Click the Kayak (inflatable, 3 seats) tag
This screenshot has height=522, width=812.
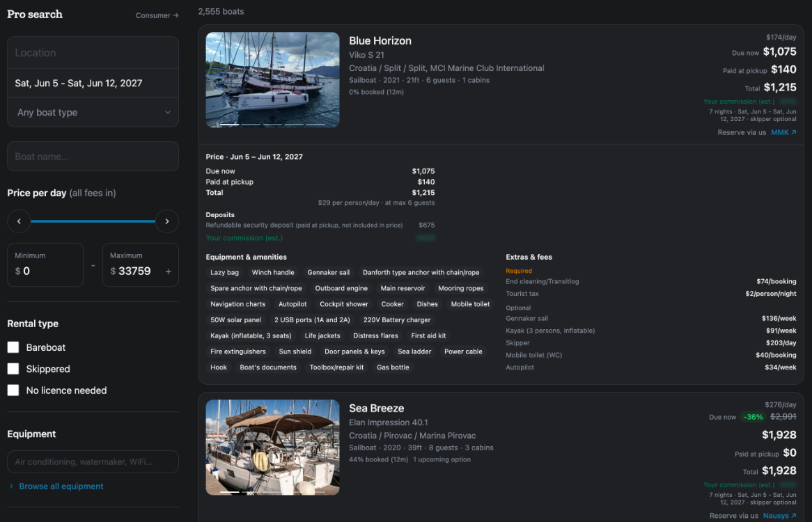[x=251, y=335]
